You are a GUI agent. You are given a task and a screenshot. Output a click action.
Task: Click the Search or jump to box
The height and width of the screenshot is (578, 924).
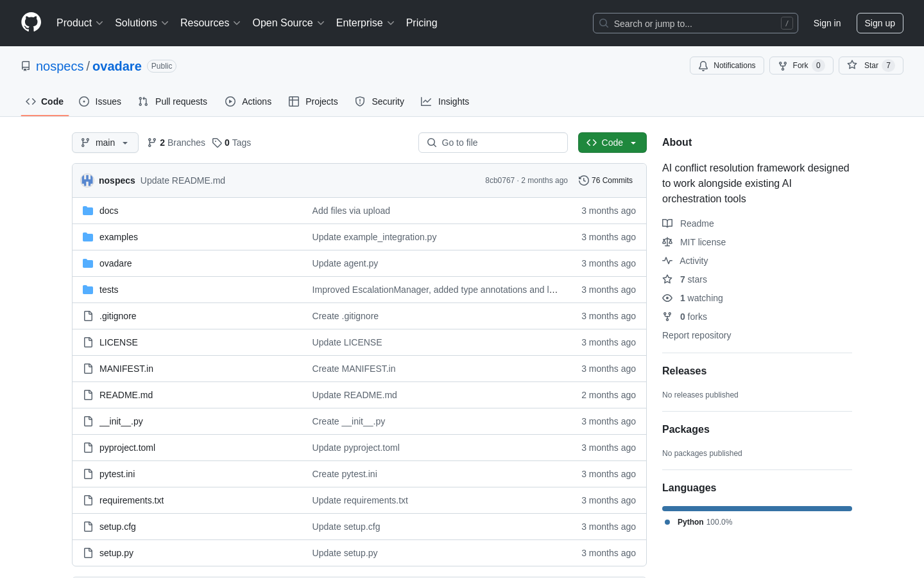click(x=696, y=23)
